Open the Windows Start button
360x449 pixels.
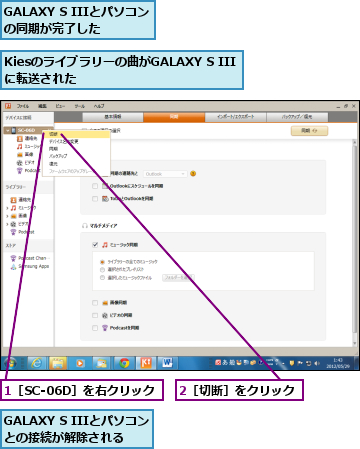(x=10, y=363)
